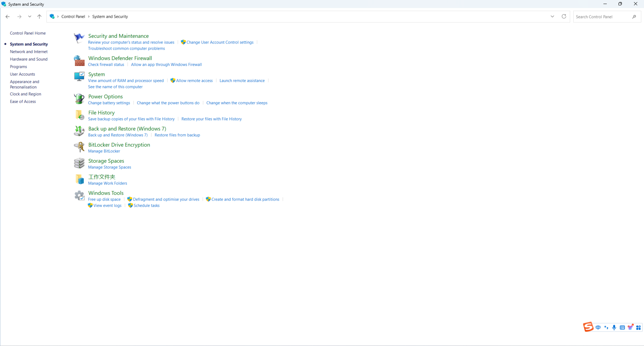The height and width of the screenshot is (346, 644).
Task: Click the Security and Maintenance flag icon
Action: tap(79, 39)
